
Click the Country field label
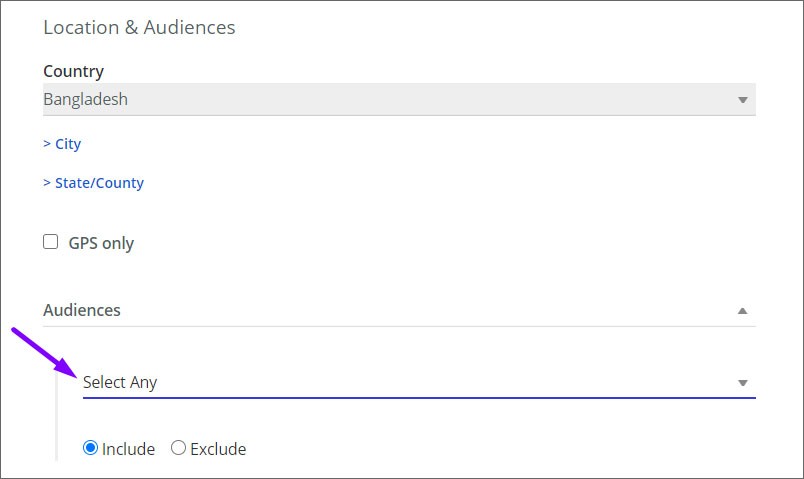click(x=73, y=71)
